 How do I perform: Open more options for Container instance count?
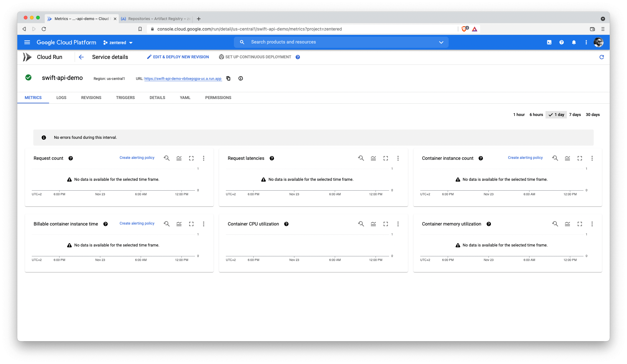pyautogui.click(x=592, y=158)
